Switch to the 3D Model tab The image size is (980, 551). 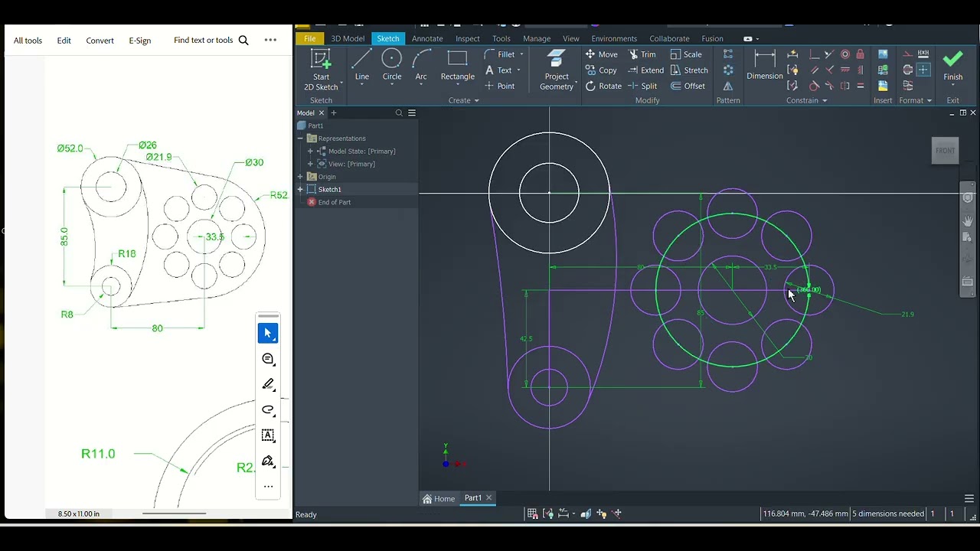[x=348, y=38]
